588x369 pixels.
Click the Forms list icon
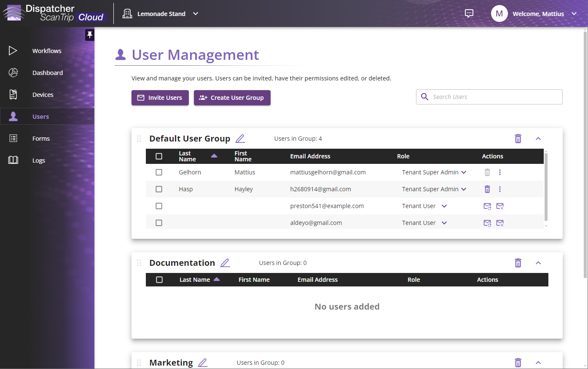click(x=13, y=138)
